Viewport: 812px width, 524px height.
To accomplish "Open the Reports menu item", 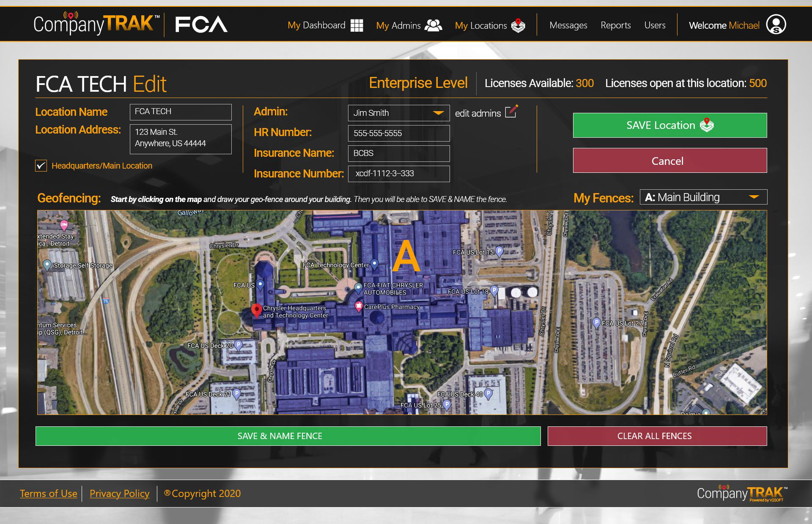I will [x=616, y=25].
